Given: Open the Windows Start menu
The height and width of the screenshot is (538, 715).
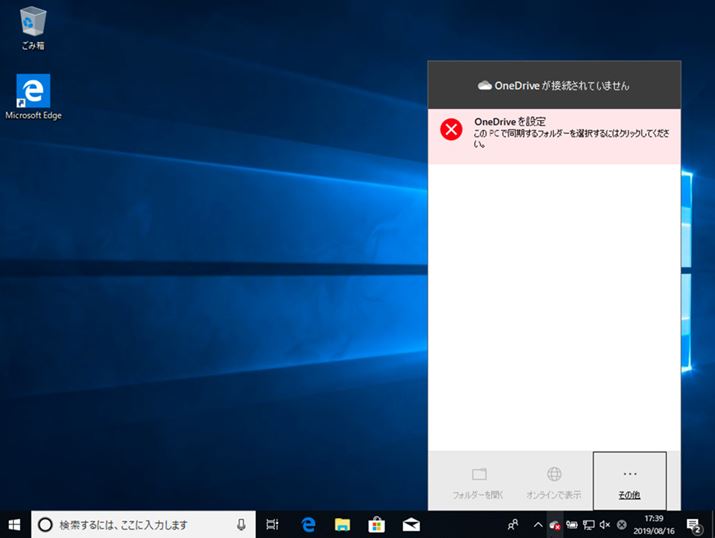Looking at the screenshot, I should click(x=15, y=525).
